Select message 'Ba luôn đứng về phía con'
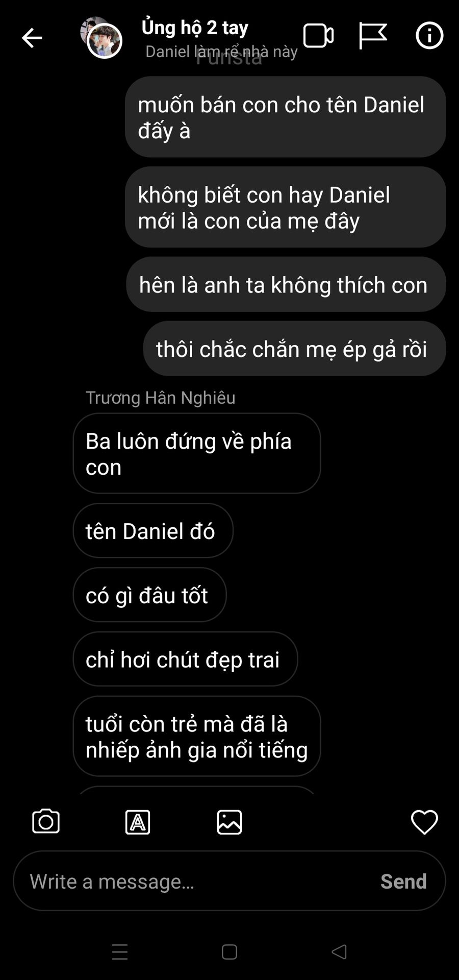 point(197,453)
